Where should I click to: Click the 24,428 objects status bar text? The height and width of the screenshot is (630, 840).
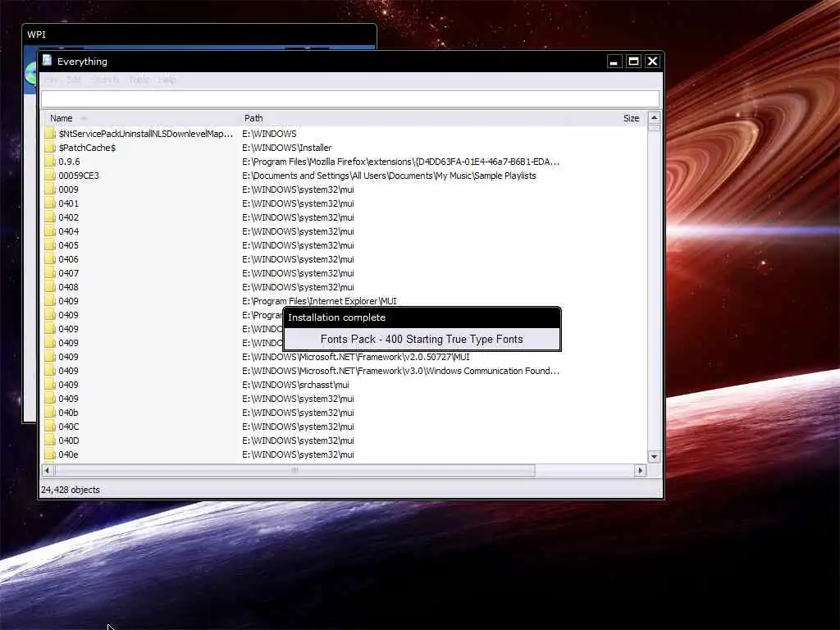coord(71,490)
